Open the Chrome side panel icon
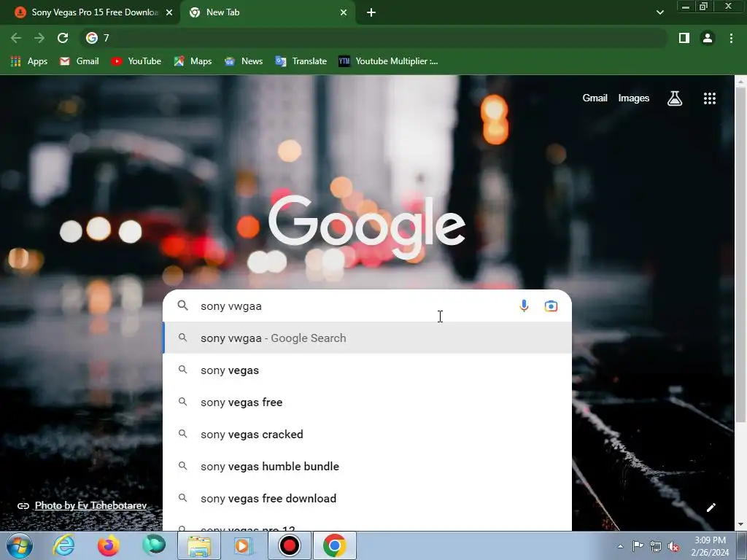 pyautogui.click(x=684, y=38)
